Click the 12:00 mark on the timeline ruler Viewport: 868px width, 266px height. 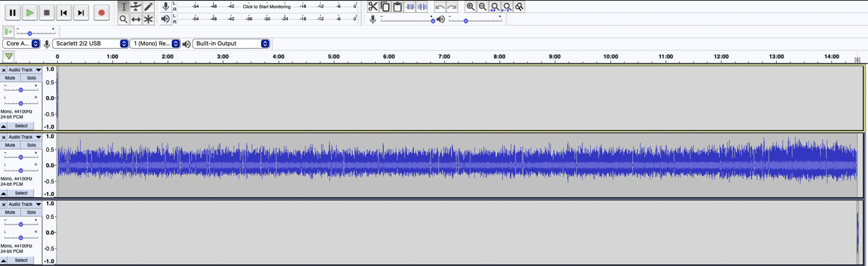721,57
